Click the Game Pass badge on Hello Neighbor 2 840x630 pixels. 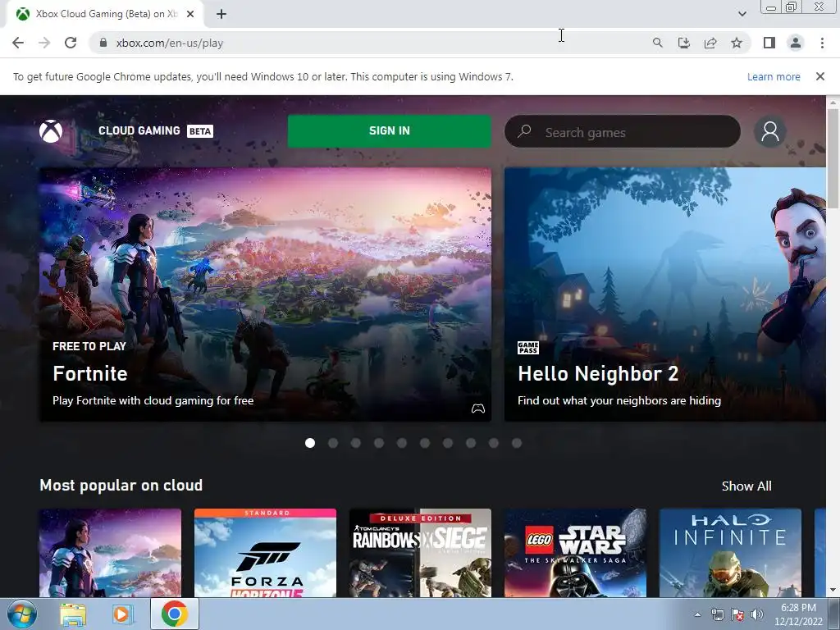tap(527, 348)
